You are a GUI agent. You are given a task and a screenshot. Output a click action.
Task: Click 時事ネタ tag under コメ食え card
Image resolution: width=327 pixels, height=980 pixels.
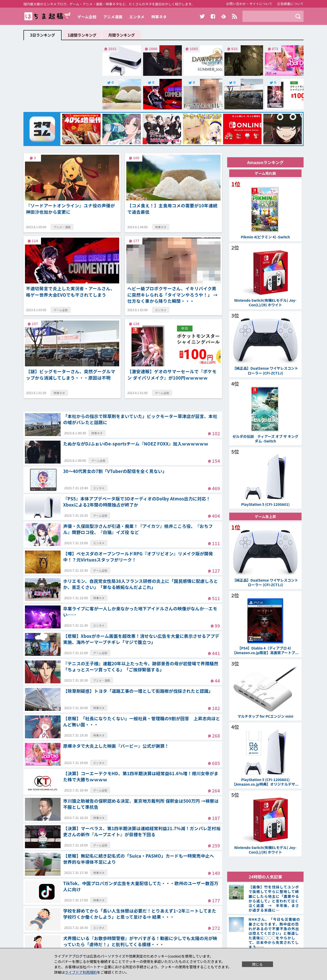pyautogui.click(x=161, y=227)
